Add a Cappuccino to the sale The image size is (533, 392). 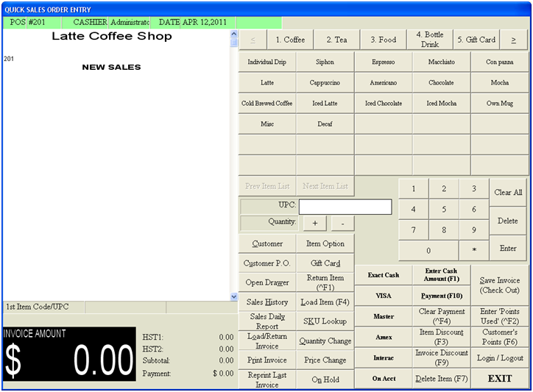[x=325, y=83]
